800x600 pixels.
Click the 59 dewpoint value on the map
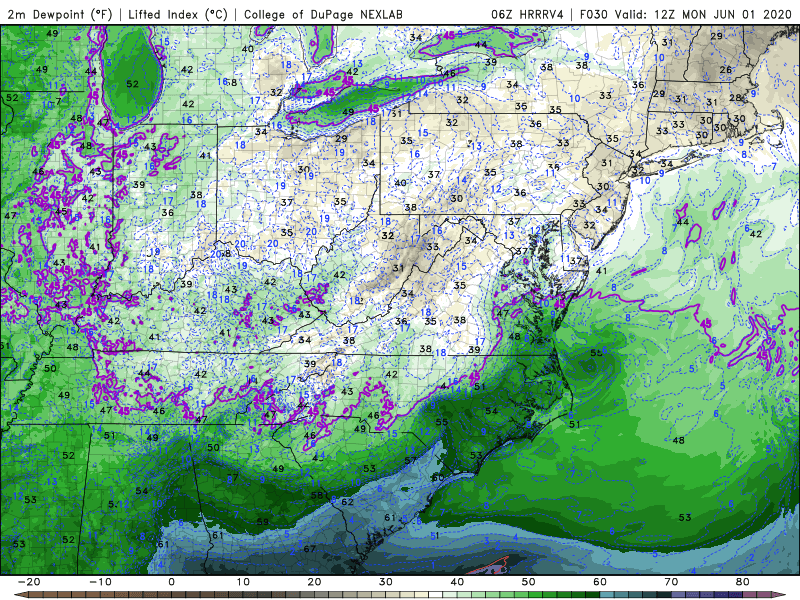(x=263, y=522)
